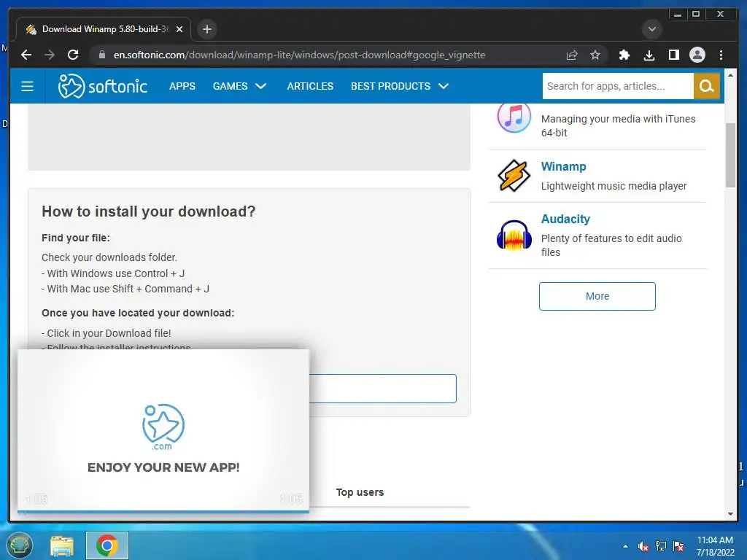Open the Audacity link
Screen dimensions: 747x560
(565, 219)
